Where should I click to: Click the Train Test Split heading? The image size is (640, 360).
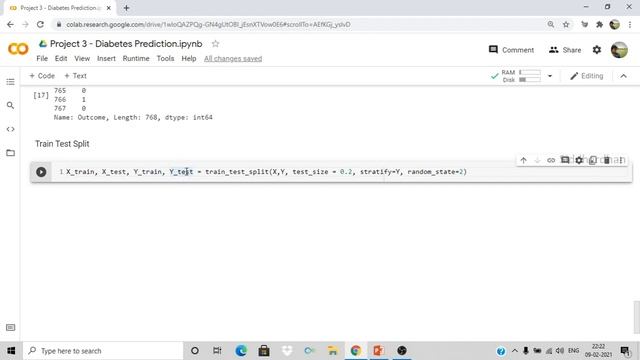pos(62,144)
